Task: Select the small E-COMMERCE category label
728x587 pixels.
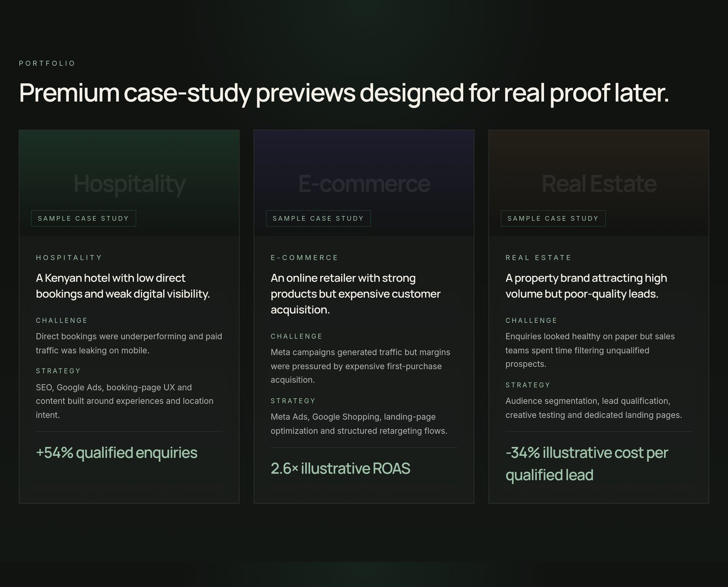Action: pos(304,258)
